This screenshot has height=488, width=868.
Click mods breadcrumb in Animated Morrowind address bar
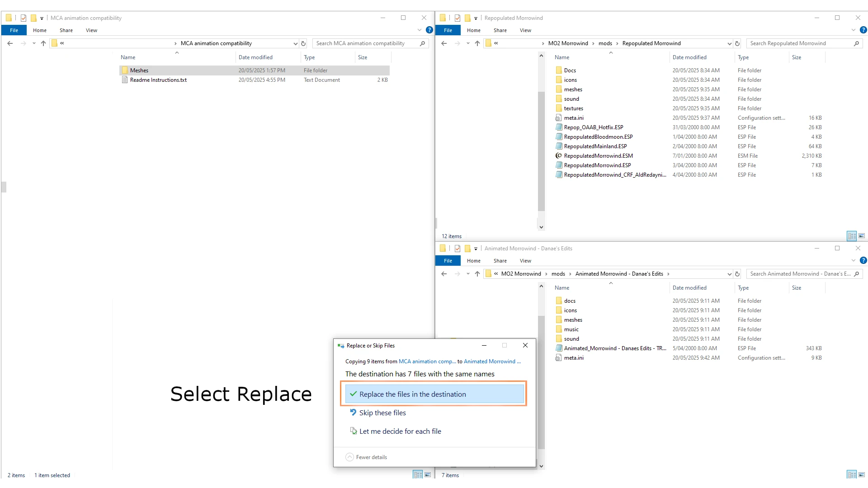tap(558, 274)
